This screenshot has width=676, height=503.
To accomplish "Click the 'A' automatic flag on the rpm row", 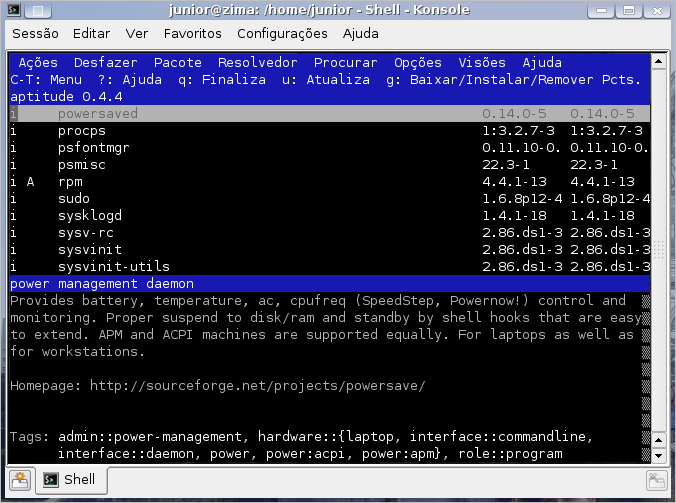I will click(30, 181).
